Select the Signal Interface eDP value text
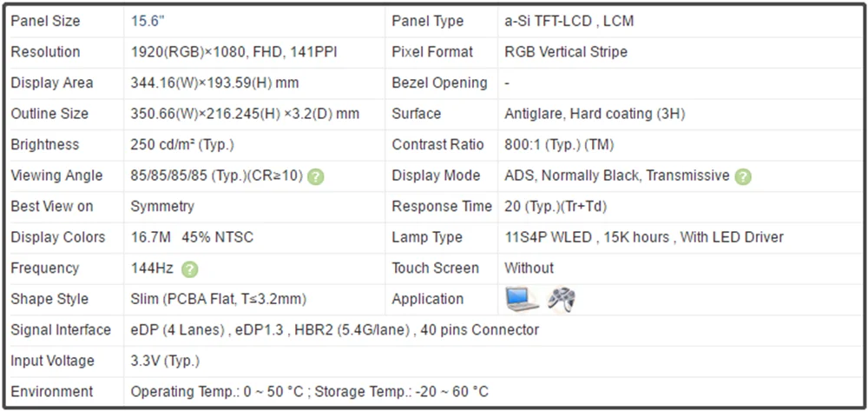 334,330
